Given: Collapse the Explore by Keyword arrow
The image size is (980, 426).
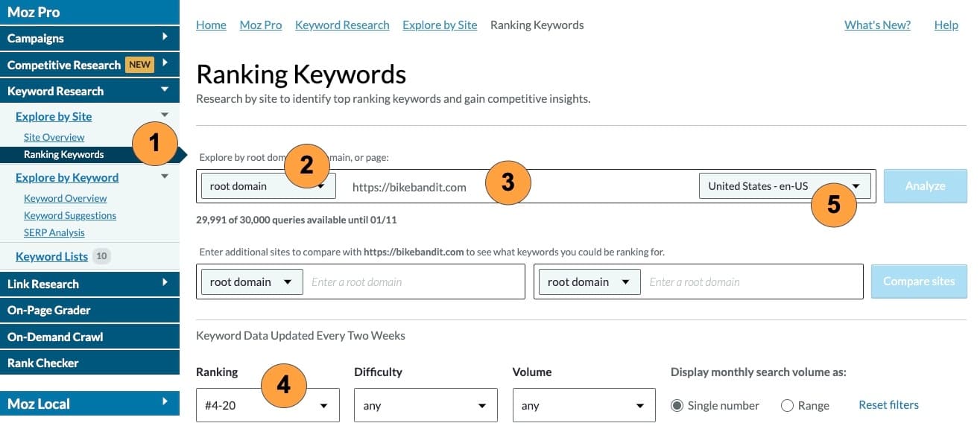Looking at the screenshot, I should 165,177.
